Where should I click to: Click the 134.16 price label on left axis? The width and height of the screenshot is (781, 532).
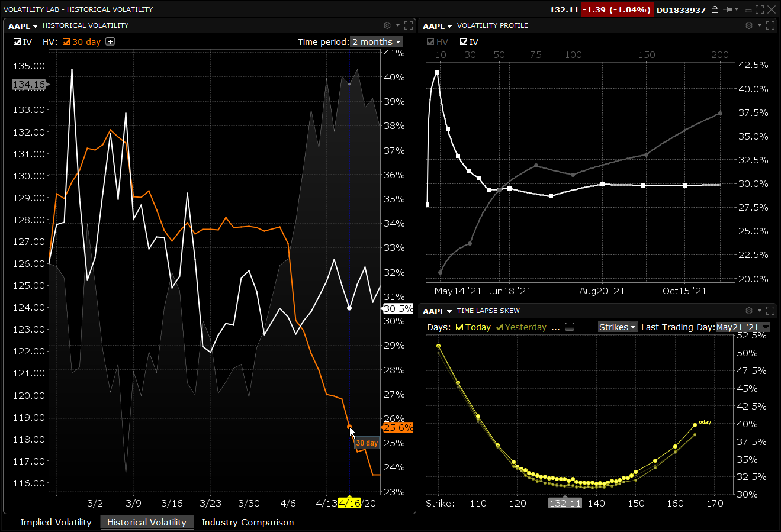[x=28, y=85]
